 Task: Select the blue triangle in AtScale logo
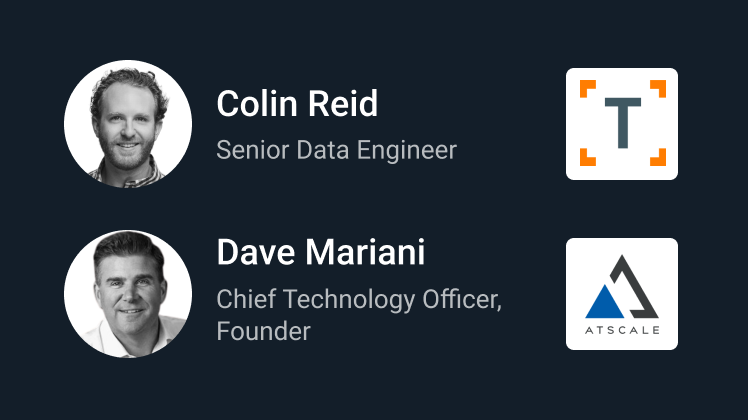[604, 302]
